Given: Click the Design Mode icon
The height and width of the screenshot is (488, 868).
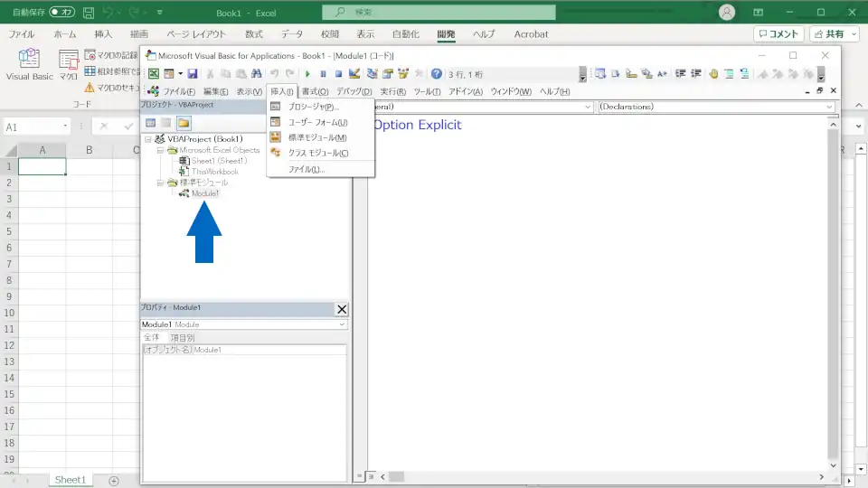Looking at the screenshot, I should (x=354, y=74).
